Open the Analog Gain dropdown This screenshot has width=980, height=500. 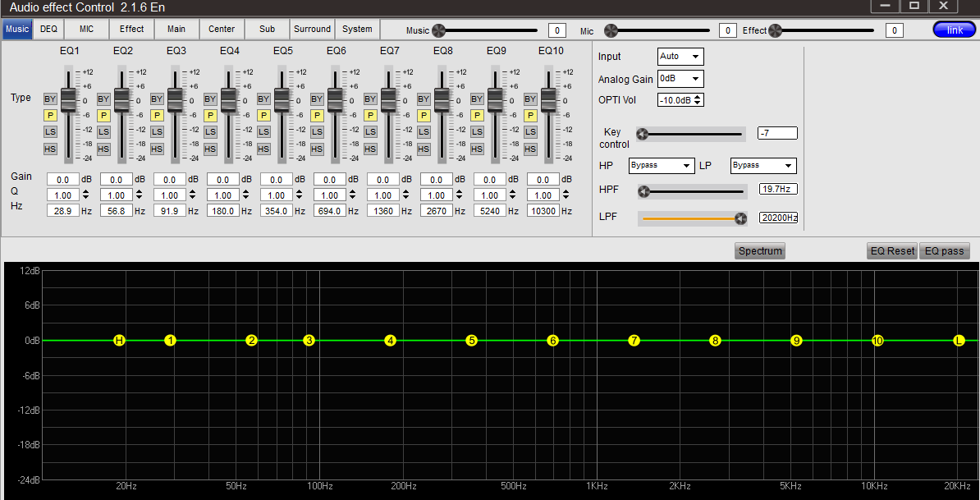click(680, 79)
